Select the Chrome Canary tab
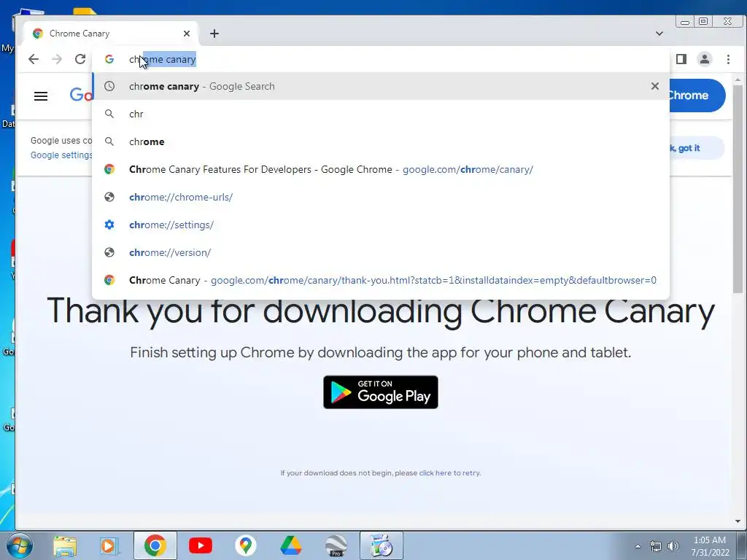The image size is (747, 560). 111,34
